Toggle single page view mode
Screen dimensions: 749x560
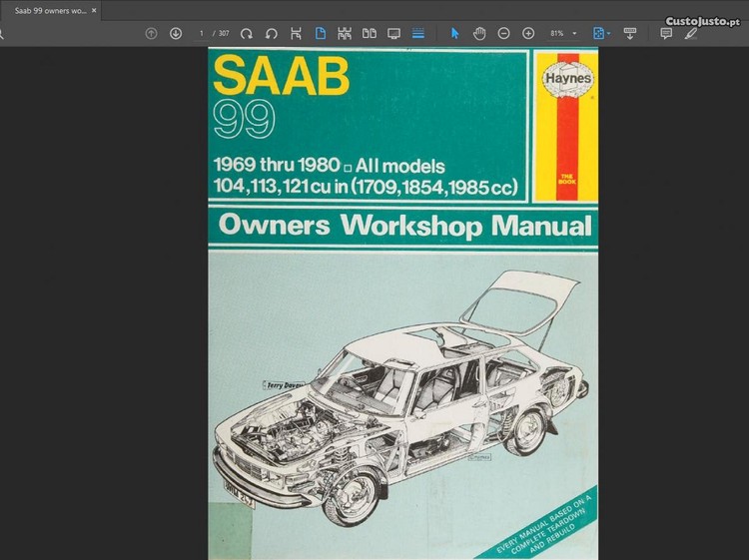[321, 33]
